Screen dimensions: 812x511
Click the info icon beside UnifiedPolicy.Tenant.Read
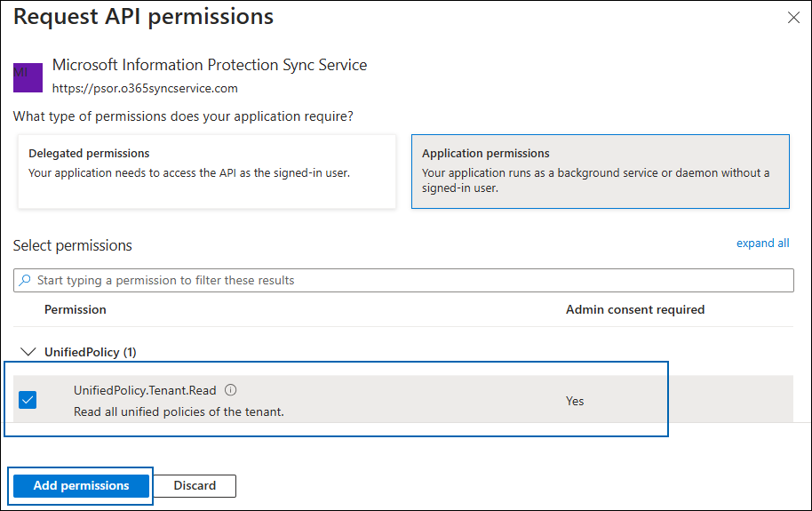coord(231,390)
